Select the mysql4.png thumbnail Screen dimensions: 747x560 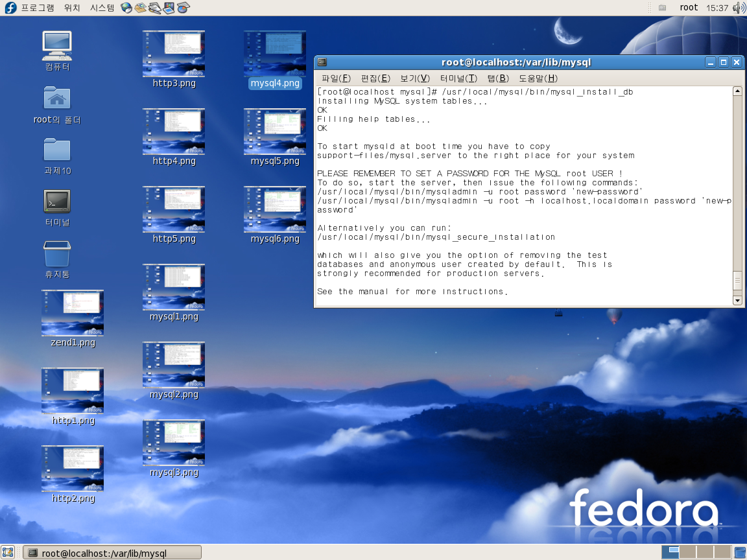[x=274, y=54]
